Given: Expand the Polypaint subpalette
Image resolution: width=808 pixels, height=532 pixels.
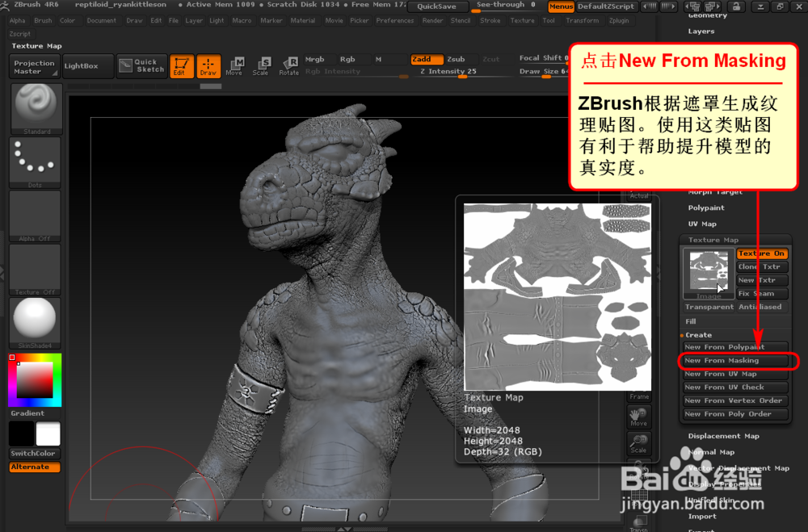Looking at the screenshot, I should click(x=706, y=208).
